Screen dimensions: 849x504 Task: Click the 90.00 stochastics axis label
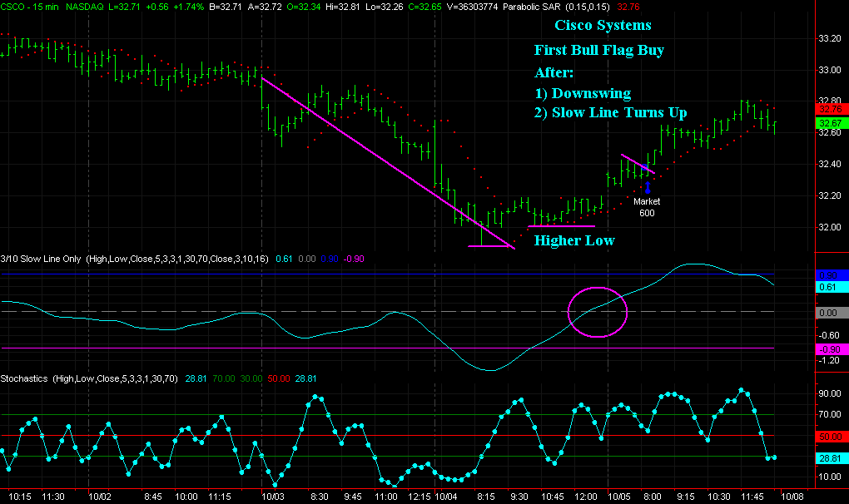point(830,393)
